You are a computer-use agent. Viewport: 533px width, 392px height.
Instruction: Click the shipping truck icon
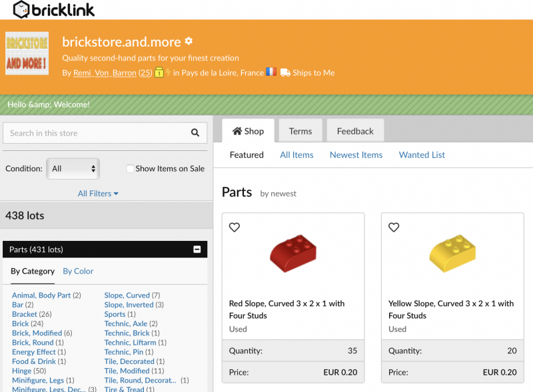click(285, 73)
